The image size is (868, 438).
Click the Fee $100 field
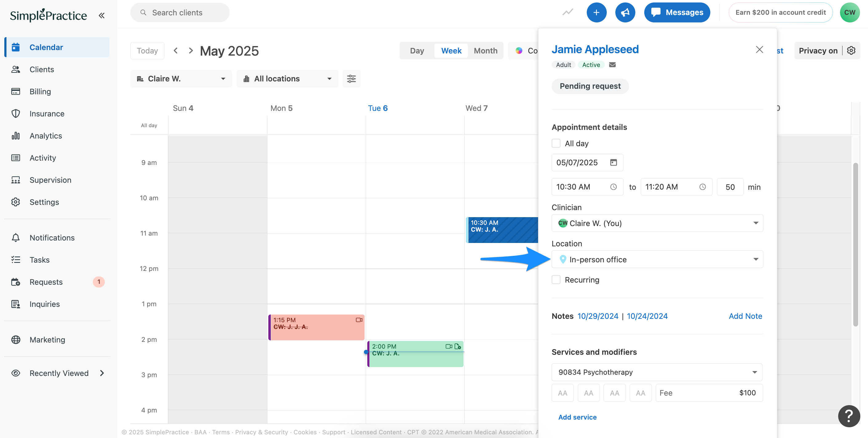pos(709,393)
